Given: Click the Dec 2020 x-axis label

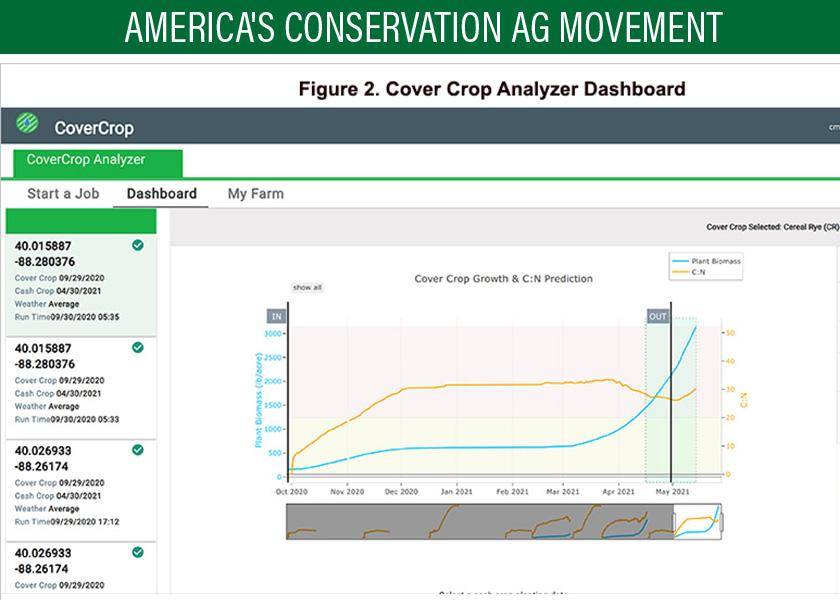Looking at the screenshot, I should pos(401,491).
